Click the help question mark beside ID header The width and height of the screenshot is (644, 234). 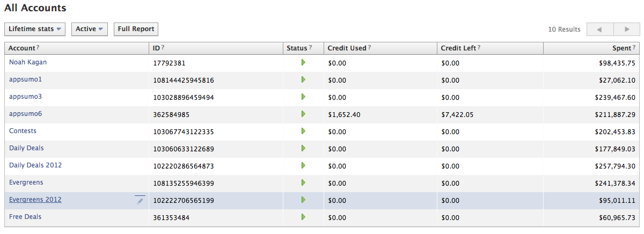pos(163,48)
